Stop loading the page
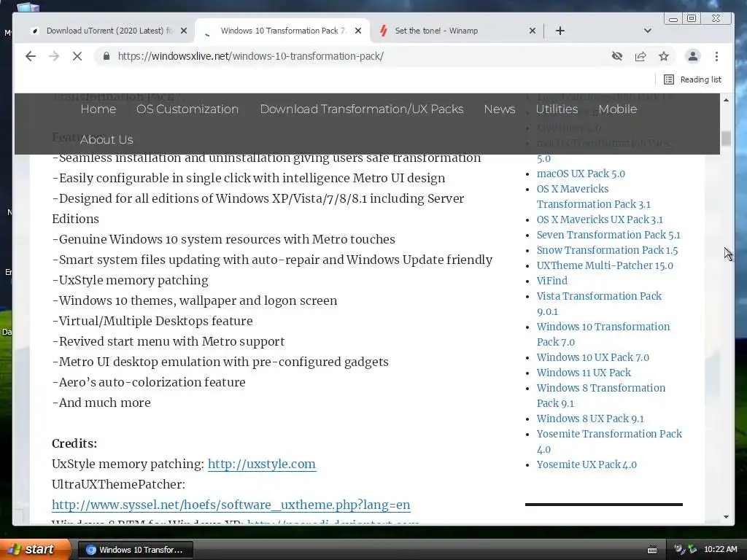 point(77,56)
